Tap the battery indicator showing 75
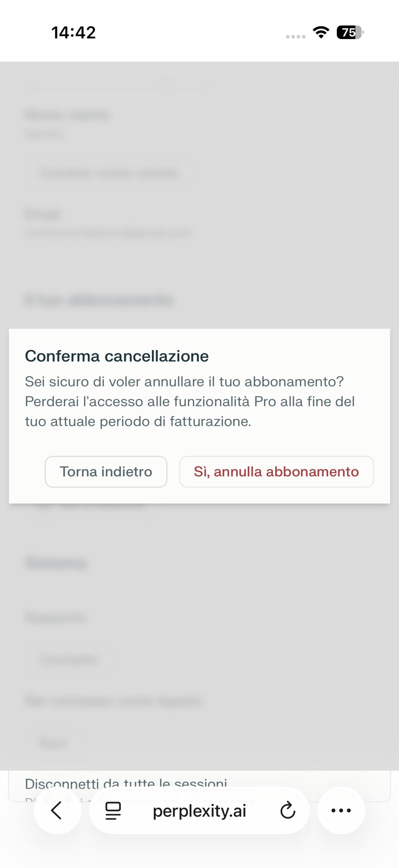This screenshot has width=399, height=868. coord(350,32)
